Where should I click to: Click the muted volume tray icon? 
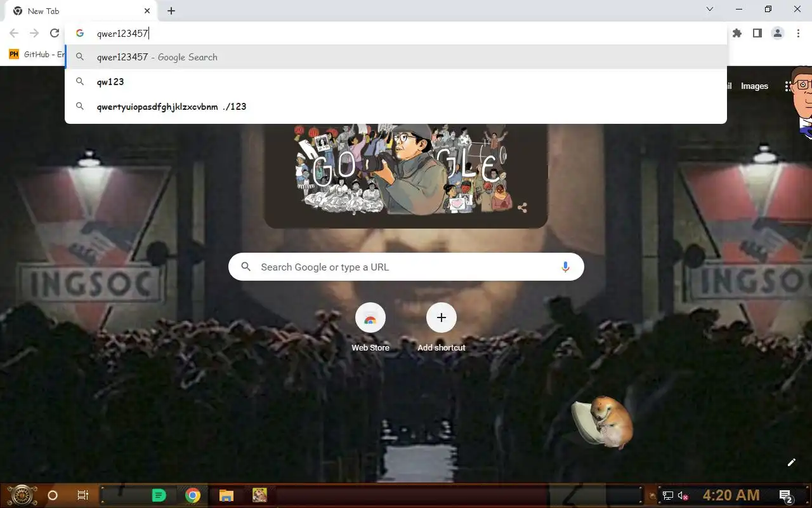(683, 496)
